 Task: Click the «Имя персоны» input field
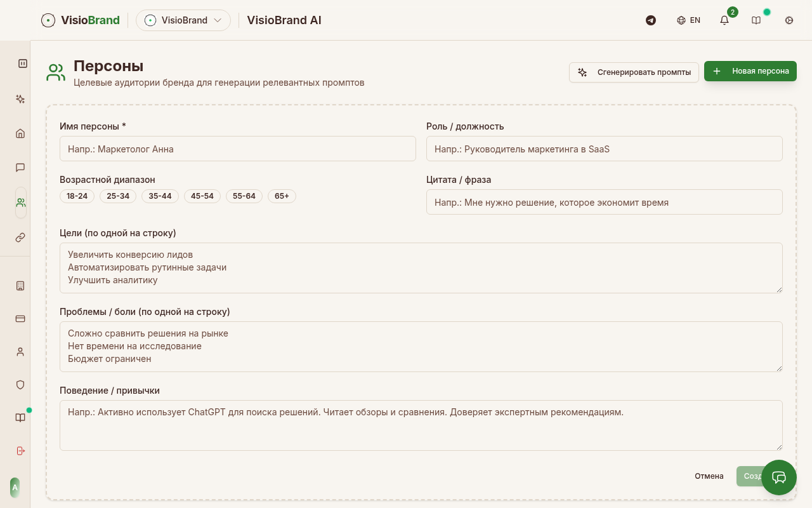237,149
